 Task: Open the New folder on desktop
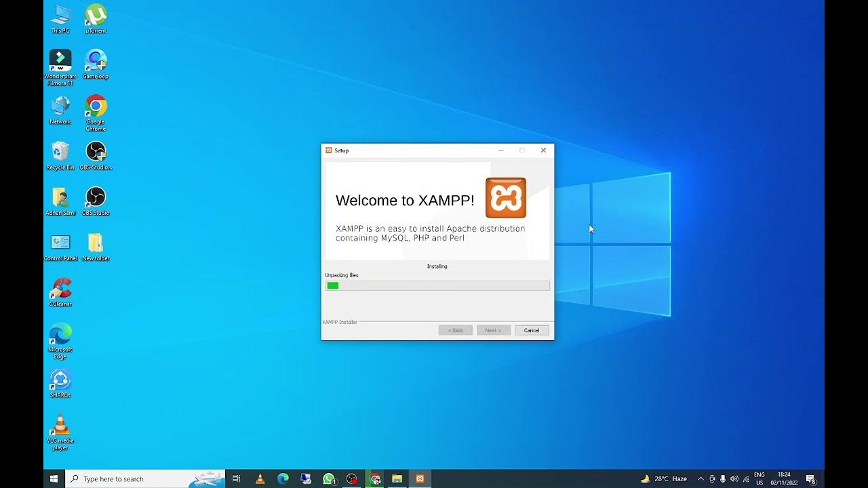click(x=96, y=247)
